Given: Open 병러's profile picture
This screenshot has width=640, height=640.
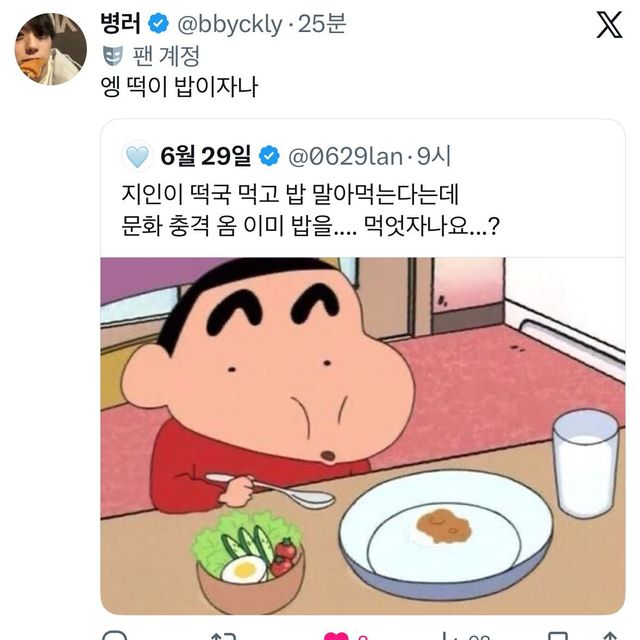Looking at the screenshot, I should [x=50, y=48].
